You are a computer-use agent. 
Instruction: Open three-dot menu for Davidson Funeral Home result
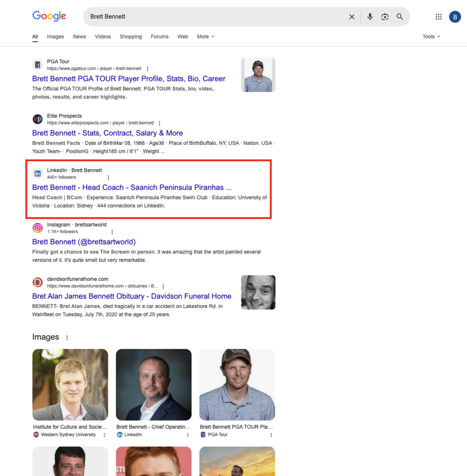click(x=163, y=286)
